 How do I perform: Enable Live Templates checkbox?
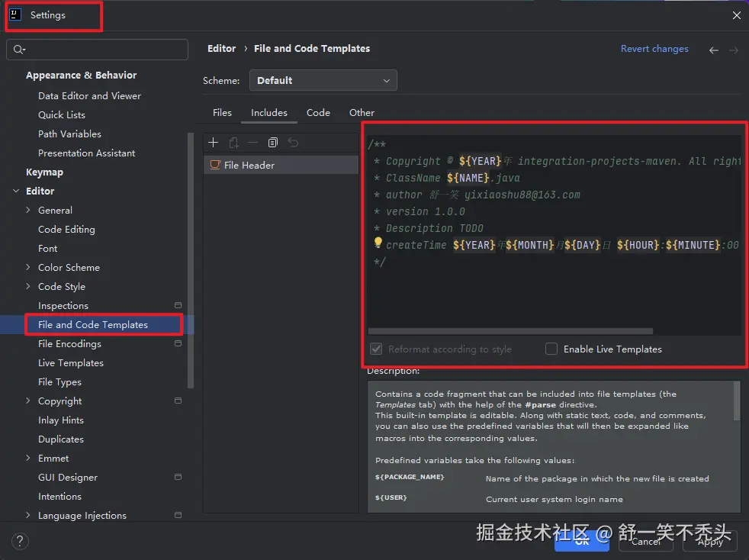[x=551, y=349]
